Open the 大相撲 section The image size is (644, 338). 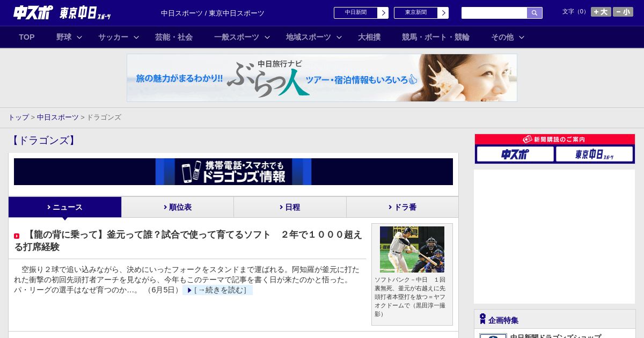tap(369, 37)
